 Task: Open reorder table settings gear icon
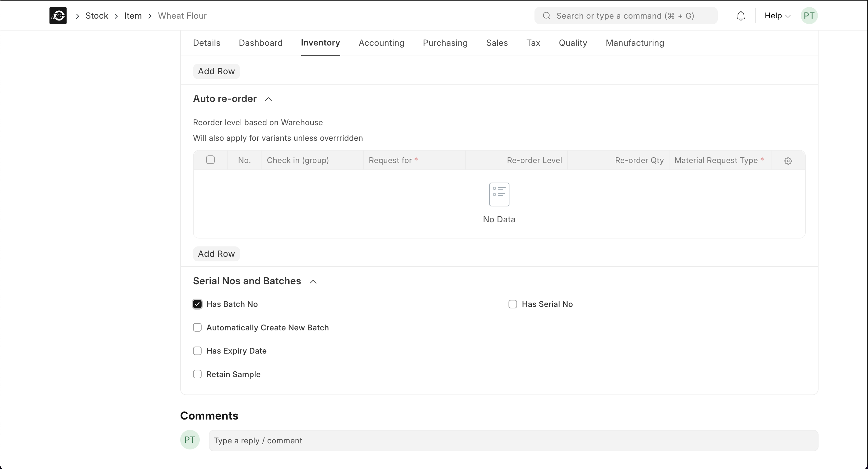click(x=788, y=161)
